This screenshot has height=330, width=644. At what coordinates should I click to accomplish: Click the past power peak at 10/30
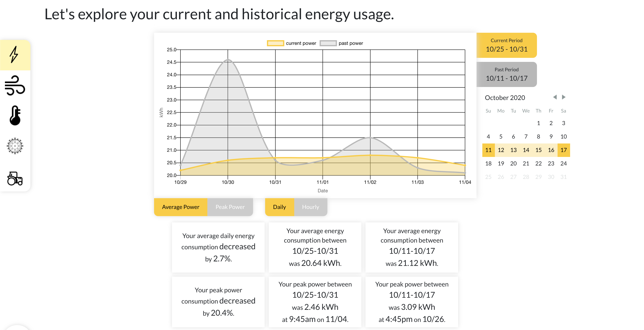click(228, 60)
